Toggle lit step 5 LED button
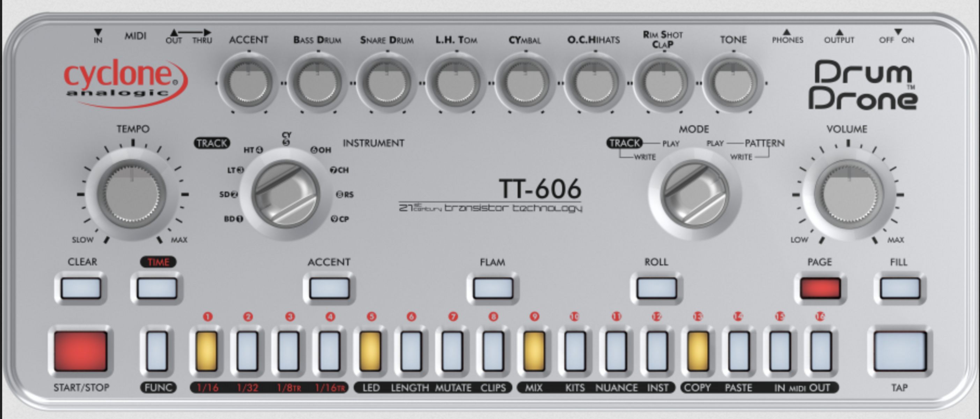980x419 pixels. [370, 351]
